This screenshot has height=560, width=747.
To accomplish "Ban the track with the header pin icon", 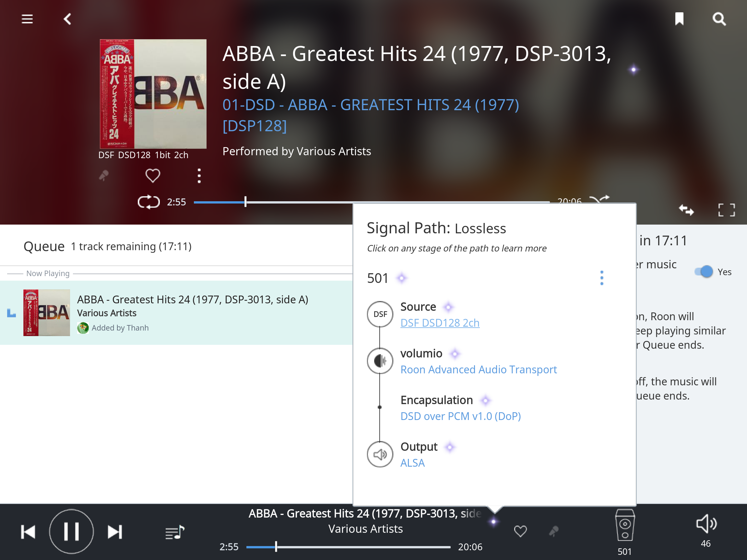I will (104, 176).
